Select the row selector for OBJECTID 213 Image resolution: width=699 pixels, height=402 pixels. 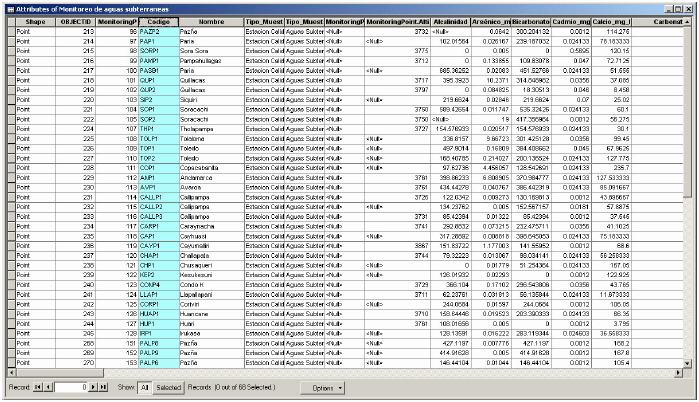tap(8, 32)
